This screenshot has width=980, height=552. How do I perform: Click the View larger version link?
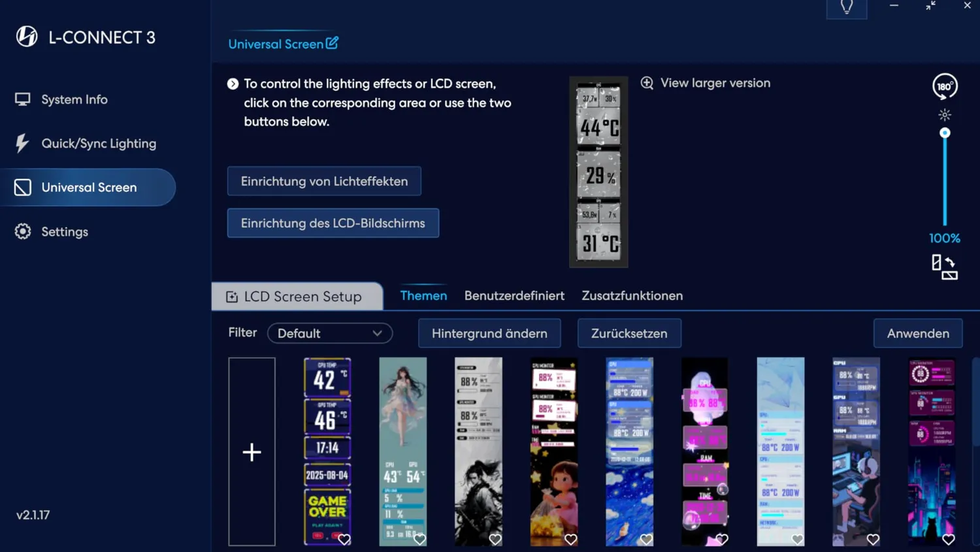pos(715,83)
